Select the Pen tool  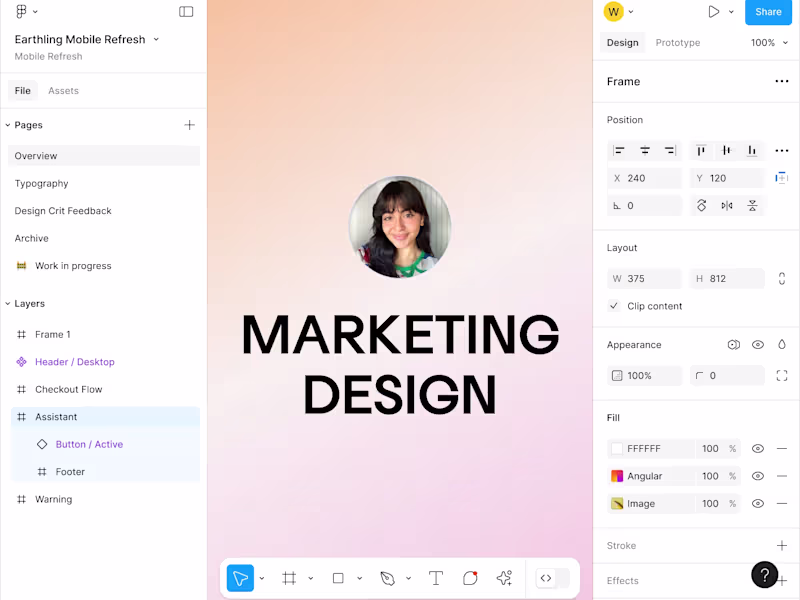coord(388,578)
